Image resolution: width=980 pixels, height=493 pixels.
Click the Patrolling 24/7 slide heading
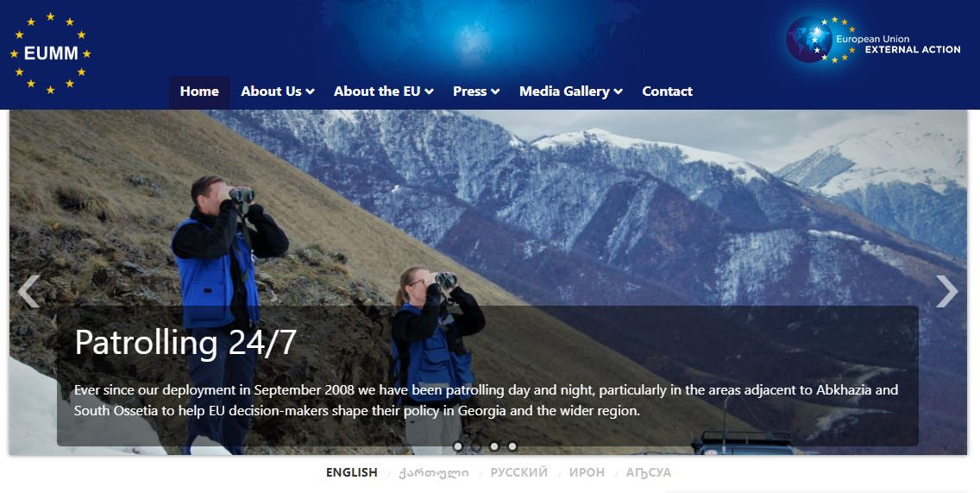click(185, 342)
